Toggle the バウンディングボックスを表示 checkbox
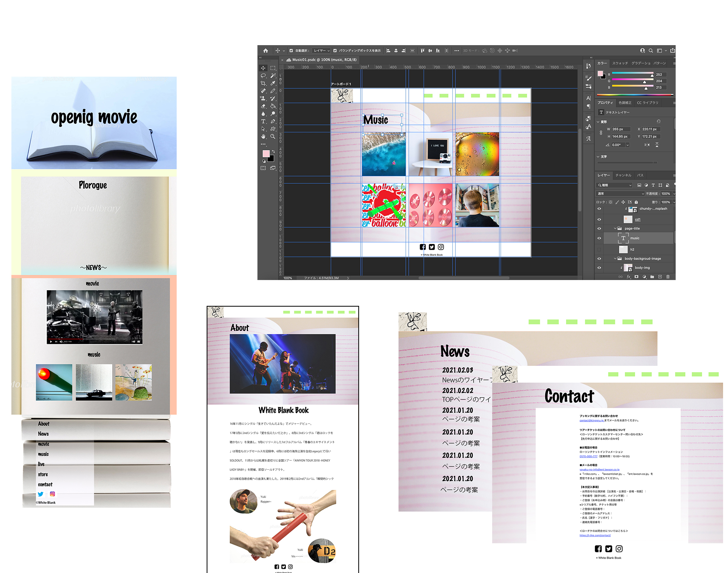Screen dimensions: 728x573 pyautogui.click(x=335, y=50)
